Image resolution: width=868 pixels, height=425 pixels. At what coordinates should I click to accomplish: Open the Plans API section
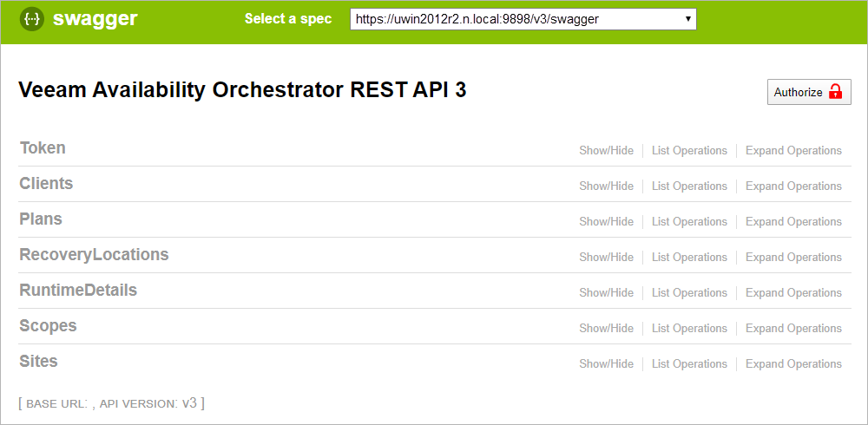click(41, 219)
